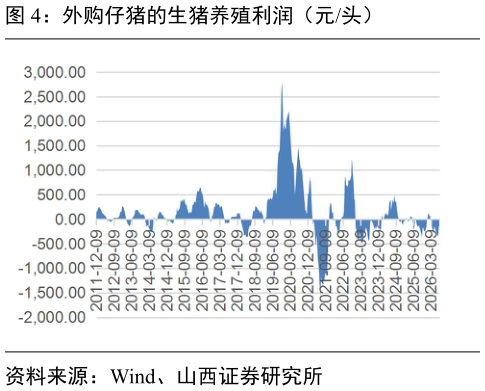Click the 2025-06-09 date label

click(x=414, y=270)
